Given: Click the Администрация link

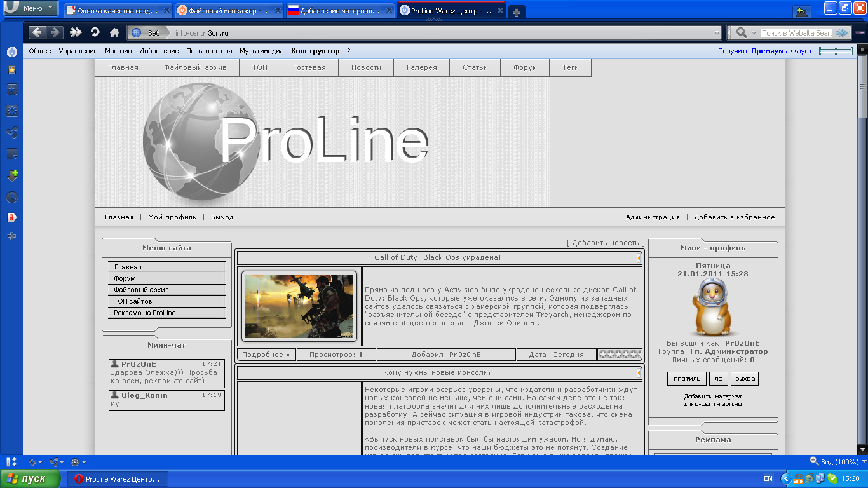Looking at the screenshot, I should 653,217.
